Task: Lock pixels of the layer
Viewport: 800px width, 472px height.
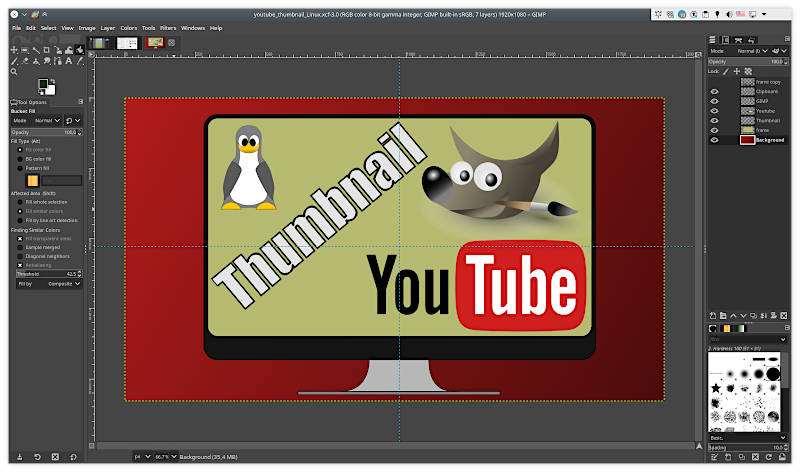Action: click(726, 71)
